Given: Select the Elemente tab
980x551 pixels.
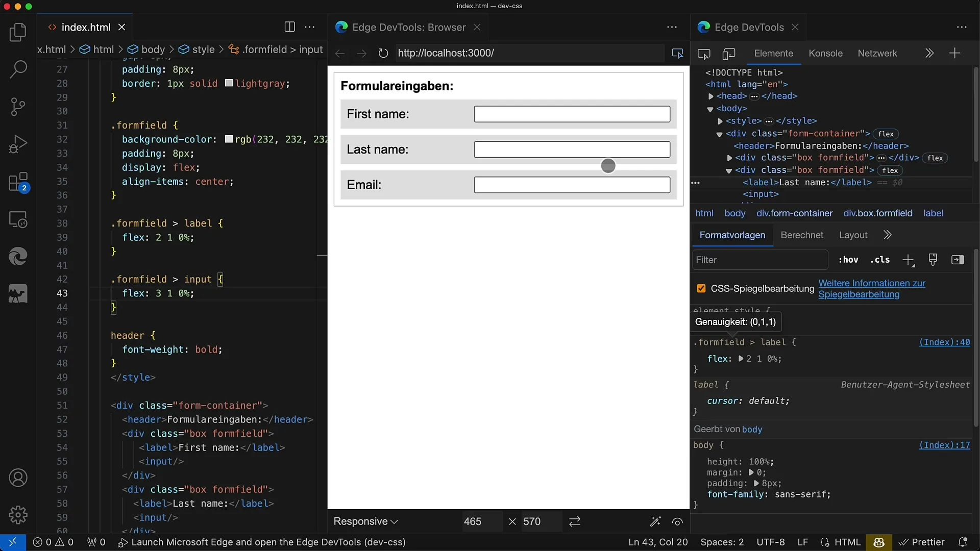Looking at the screenshot, I should [773, 54].
